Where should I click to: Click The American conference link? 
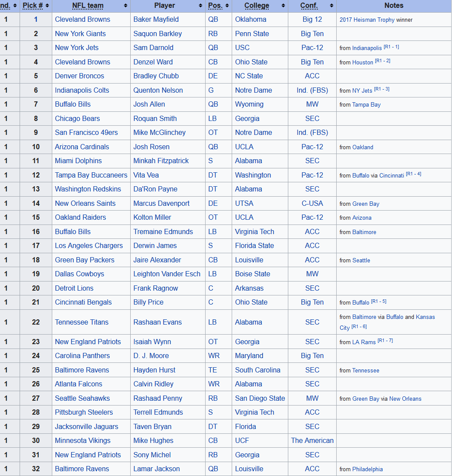pyautogui.click(x=312, y=440)
